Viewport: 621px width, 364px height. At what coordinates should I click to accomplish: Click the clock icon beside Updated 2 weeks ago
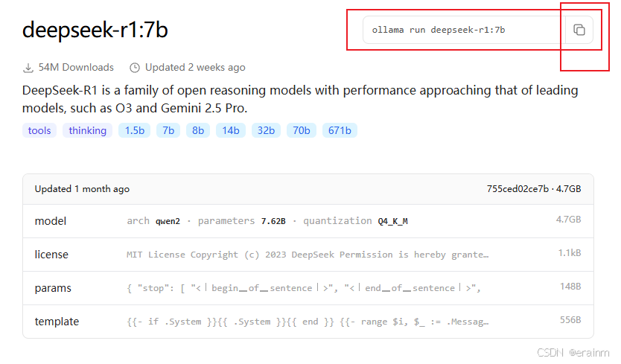135,68
